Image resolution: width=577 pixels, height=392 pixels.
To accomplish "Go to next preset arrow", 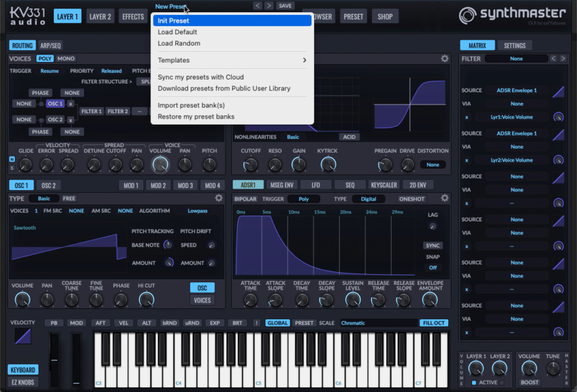I will (x=269, y=5).
